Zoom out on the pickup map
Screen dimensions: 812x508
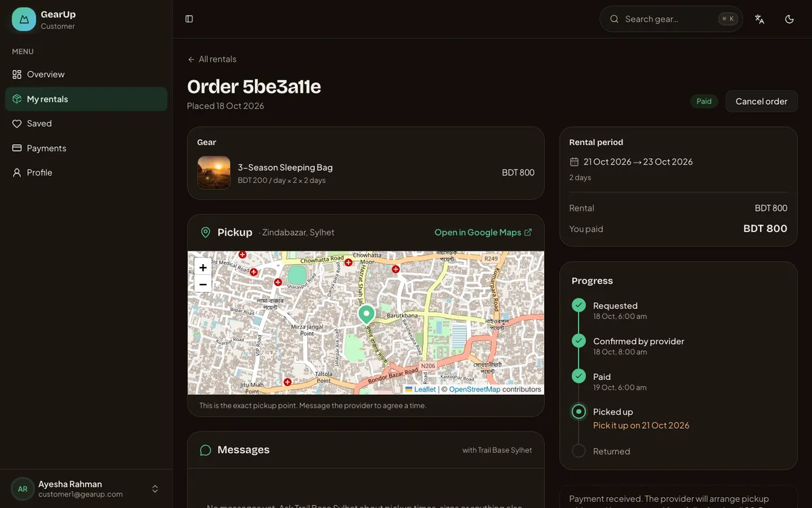point(203,284)
